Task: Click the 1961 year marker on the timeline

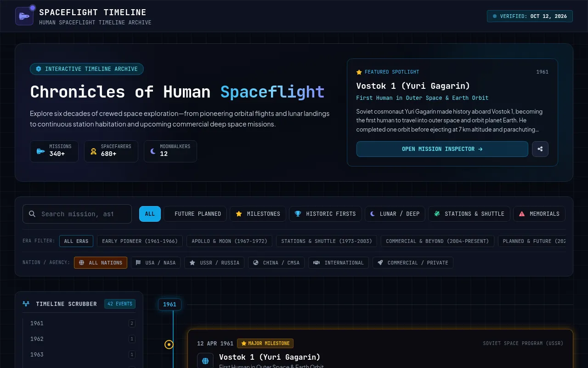Action: [x=170, y=305]
